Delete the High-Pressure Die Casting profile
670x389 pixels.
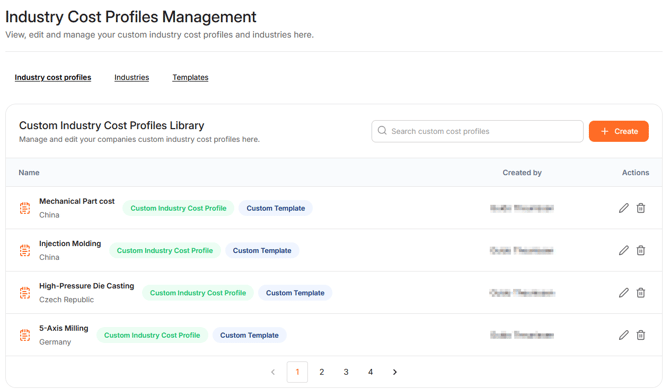641,293
